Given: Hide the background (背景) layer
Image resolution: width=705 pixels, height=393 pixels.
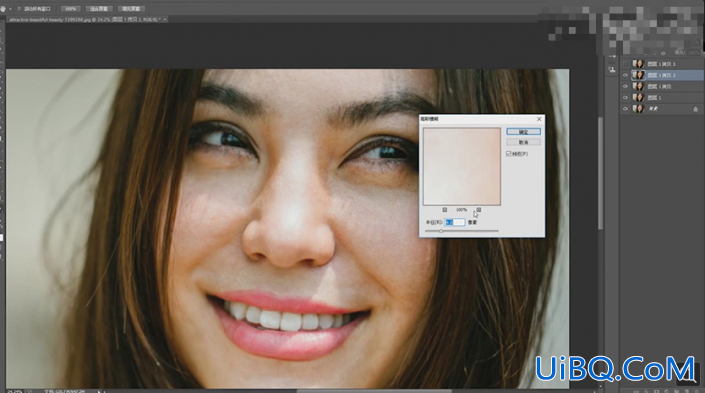Looking at the screenshot, I should pyautogui.click(x=625, y=109).
